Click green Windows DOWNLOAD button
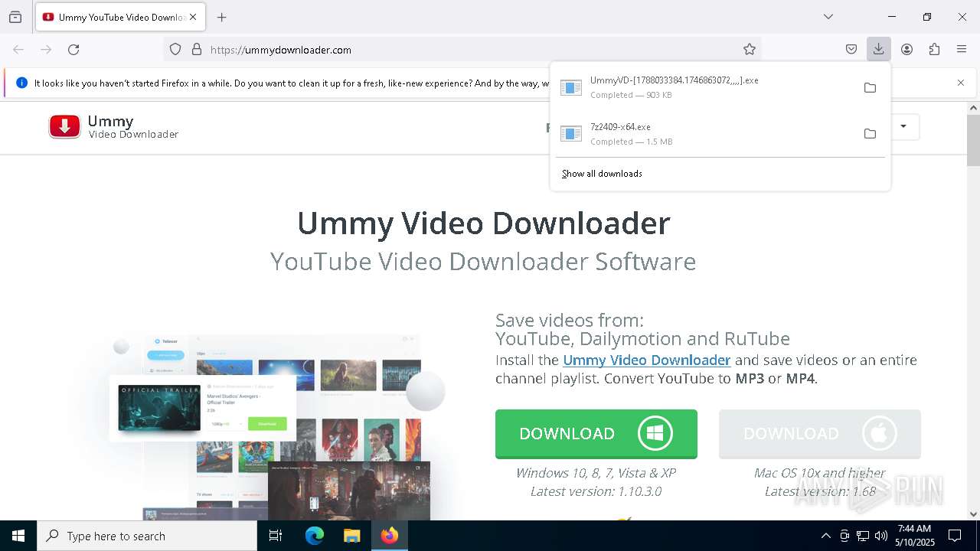The height and width of the screenshot is (551, 980). 596,434
